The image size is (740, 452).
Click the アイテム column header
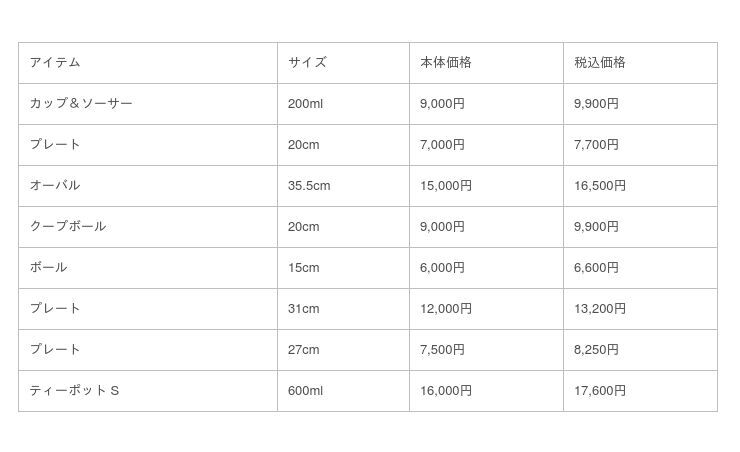pyautogui.click(x=55, y=63)
